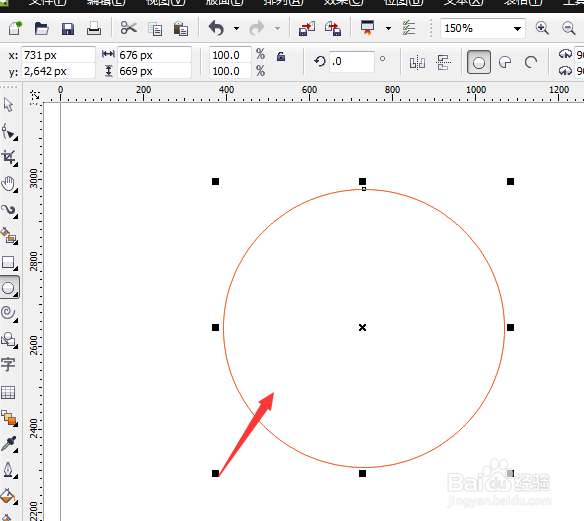Click the Save floppy disk icon
The height and width of the screenshot is (521, 584).
(x=68, y=29)
